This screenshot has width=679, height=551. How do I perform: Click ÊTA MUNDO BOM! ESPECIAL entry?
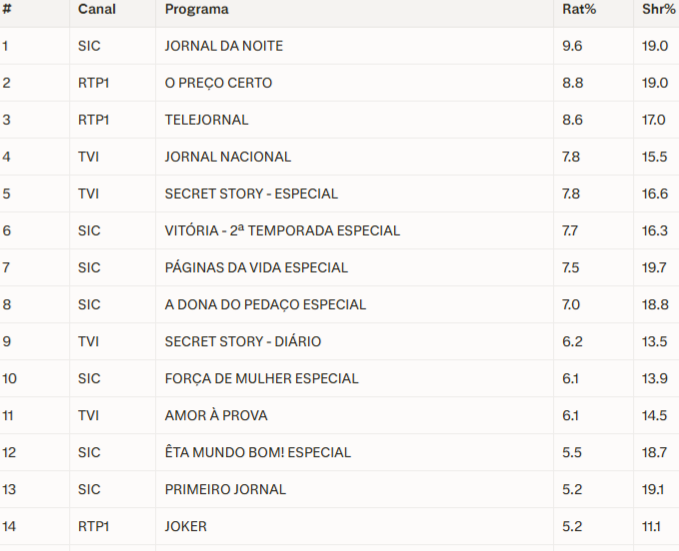coord(258,453)
